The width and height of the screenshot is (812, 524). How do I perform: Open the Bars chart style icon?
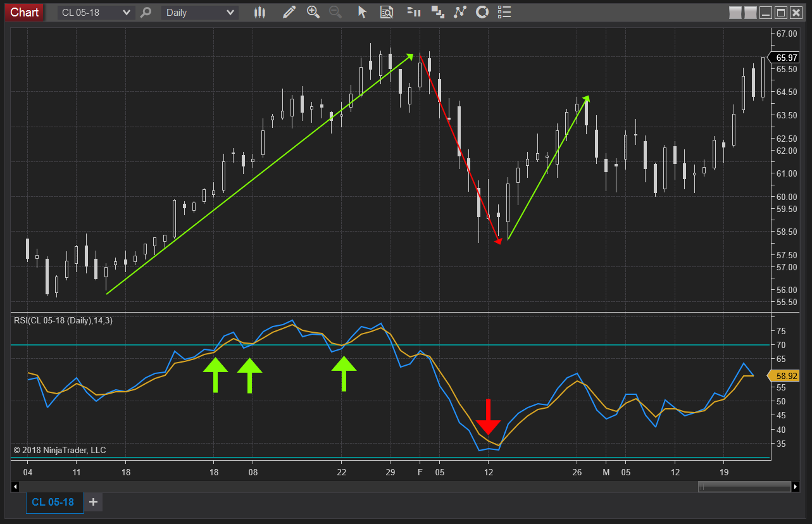coord(259,12)
